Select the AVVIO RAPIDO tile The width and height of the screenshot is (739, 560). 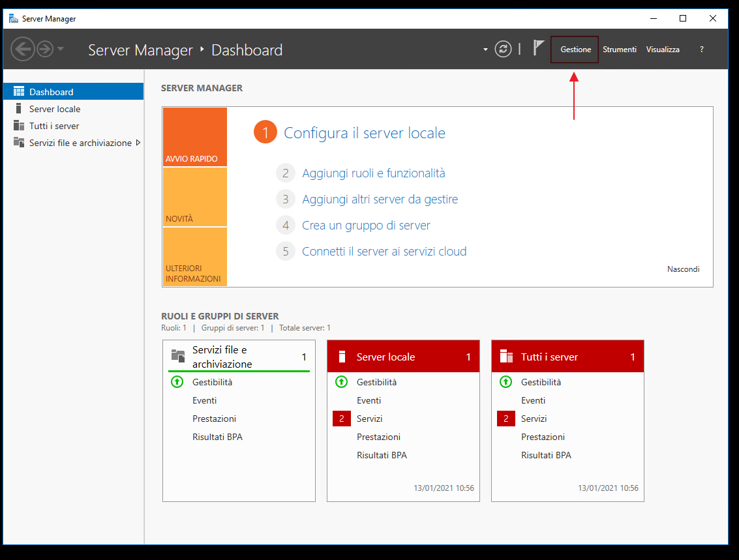tap(194, 137)
